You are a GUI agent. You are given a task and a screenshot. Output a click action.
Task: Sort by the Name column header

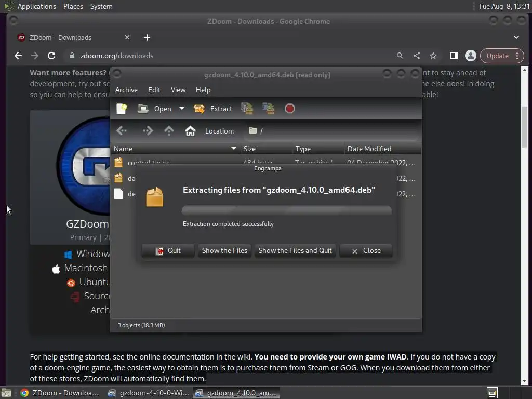[176, 149]
